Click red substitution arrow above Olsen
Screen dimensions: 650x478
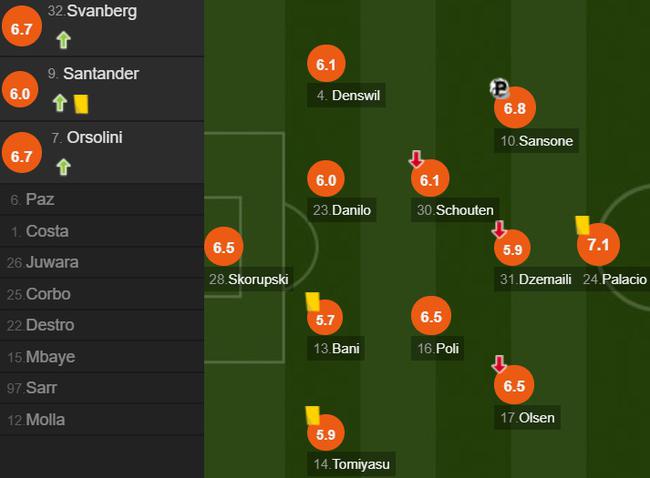(499, 365)
